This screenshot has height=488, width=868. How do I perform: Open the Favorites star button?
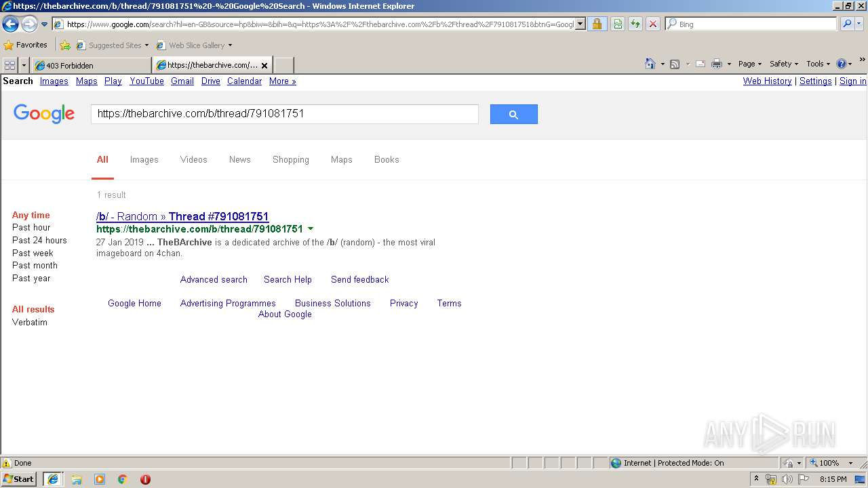coord(26,45)
